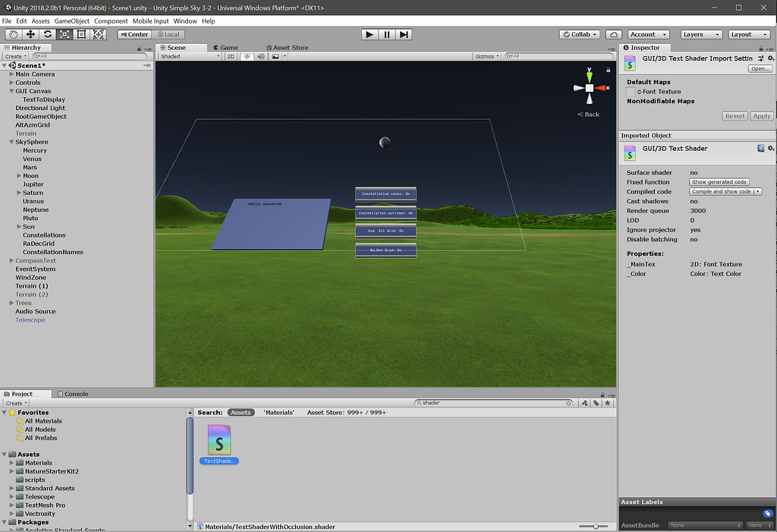Click the shader search input field
The image size is (777, 532).
pos(493,403)
